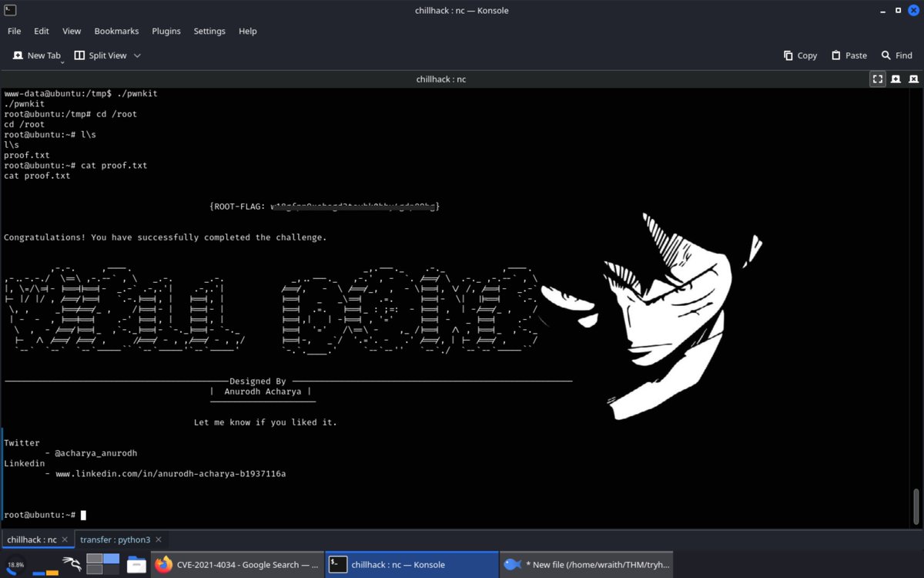Switch to the New file editor window
The height and width of the screenshot is (578, 924).
click(587, 564)
